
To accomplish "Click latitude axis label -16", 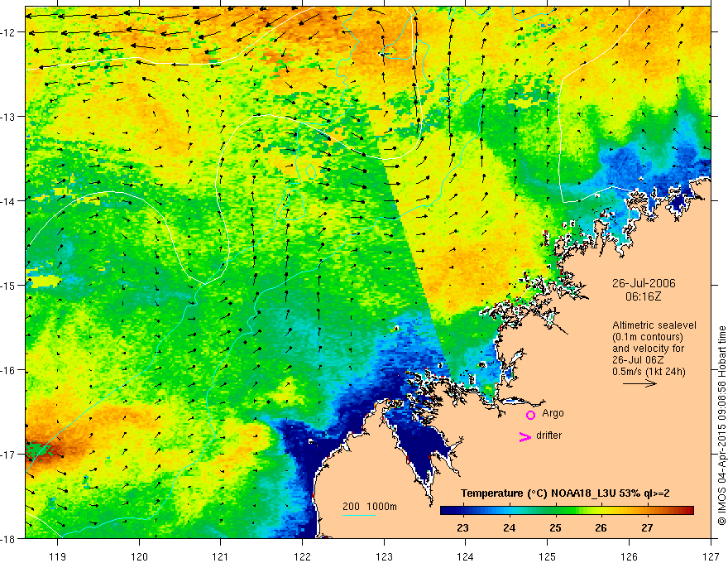I will (x=8, y=370).
